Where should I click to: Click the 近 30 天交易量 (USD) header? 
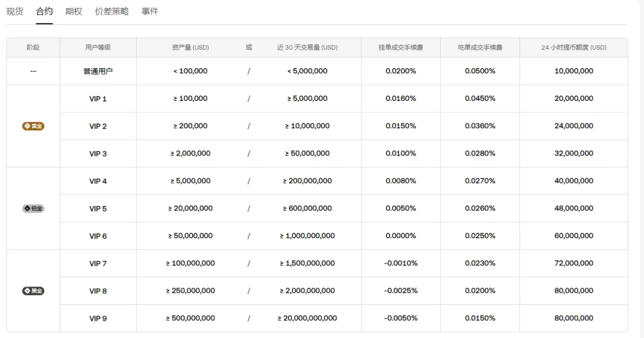308,47
